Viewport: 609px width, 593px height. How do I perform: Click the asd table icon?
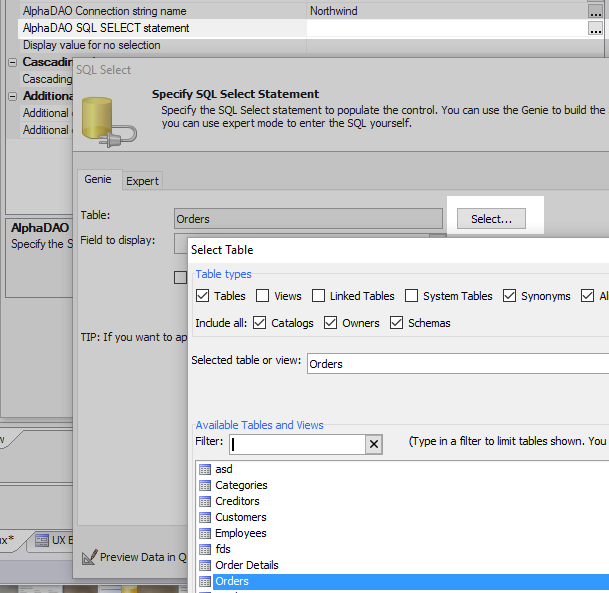click(205, 470)
